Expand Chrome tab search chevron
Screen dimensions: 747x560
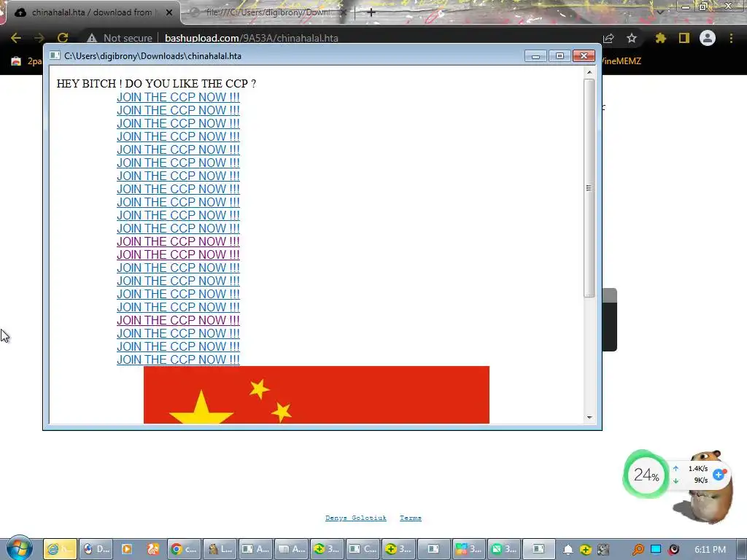tap(659, 11)
